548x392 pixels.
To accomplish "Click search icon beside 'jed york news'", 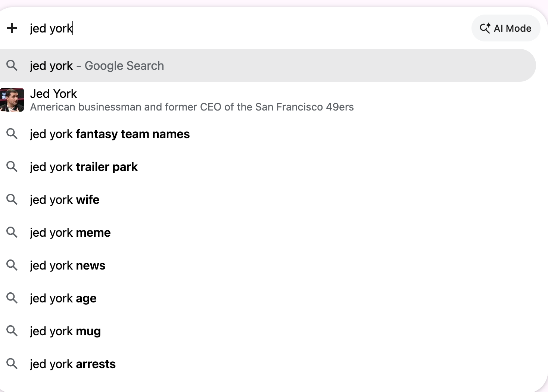I will (x=12, y=265).
